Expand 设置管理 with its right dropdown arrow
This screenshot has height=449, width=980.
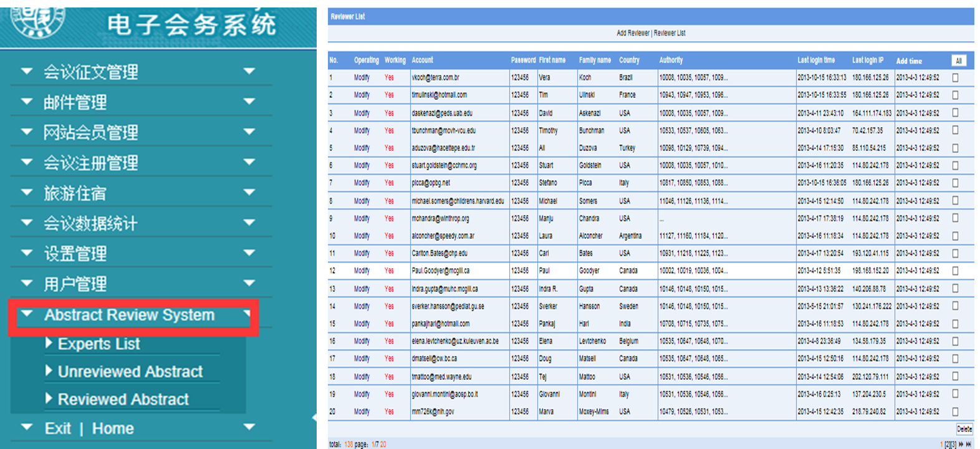click(249, 253)
